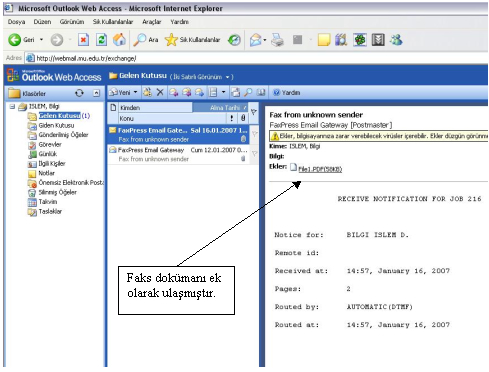Toggle flag on 12.01.2007 FaxPress message
The width and height of the screenshot is (489, 372).
tap(254, 154)
